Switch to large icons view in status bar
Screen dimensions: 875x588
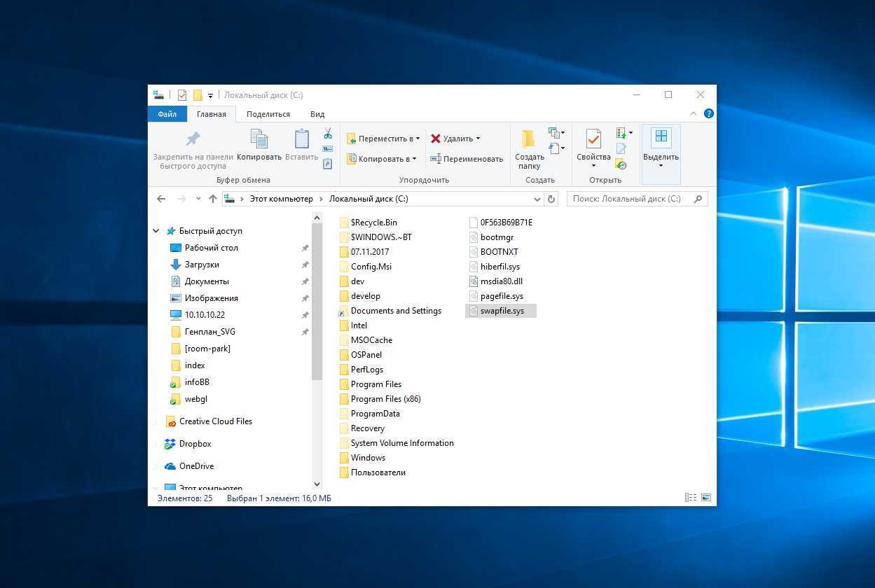click(705, 498)
